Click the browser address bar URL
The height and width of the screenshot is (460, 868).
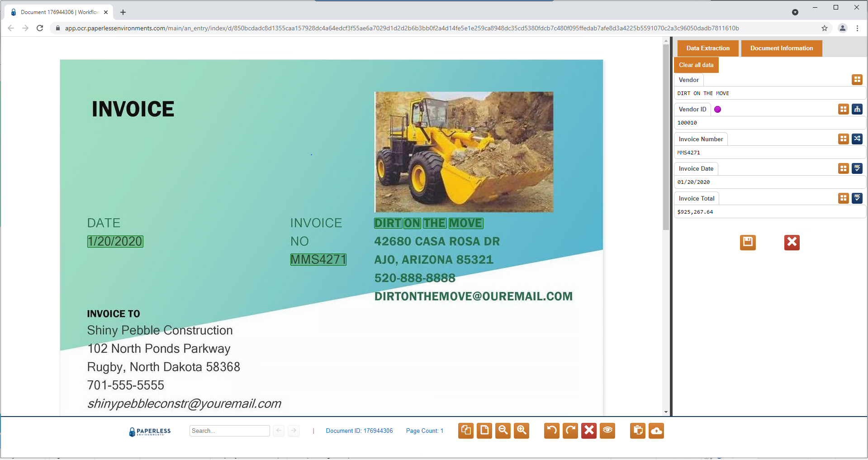[402, 28]
